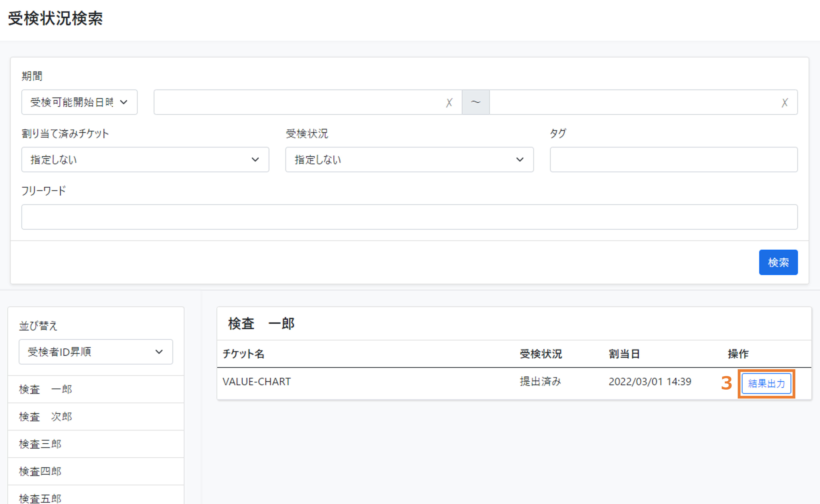The width and height of the screenshot is (820, 504).
Task: Open the 受検者ID昇順 sort dropdown
Action: point(96,352)
